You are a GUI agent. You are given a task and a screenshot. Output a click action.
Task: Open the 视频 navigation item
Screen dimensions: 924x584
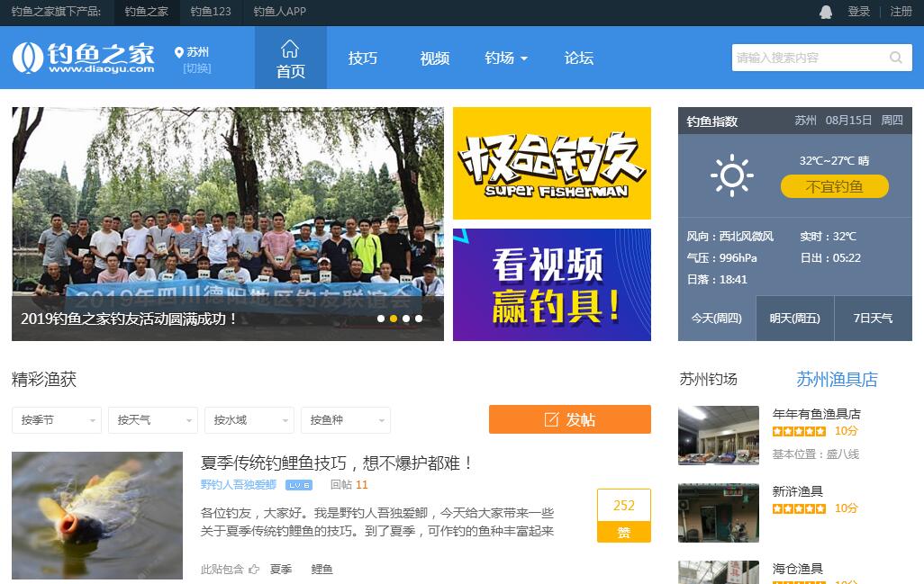(435, 58)
